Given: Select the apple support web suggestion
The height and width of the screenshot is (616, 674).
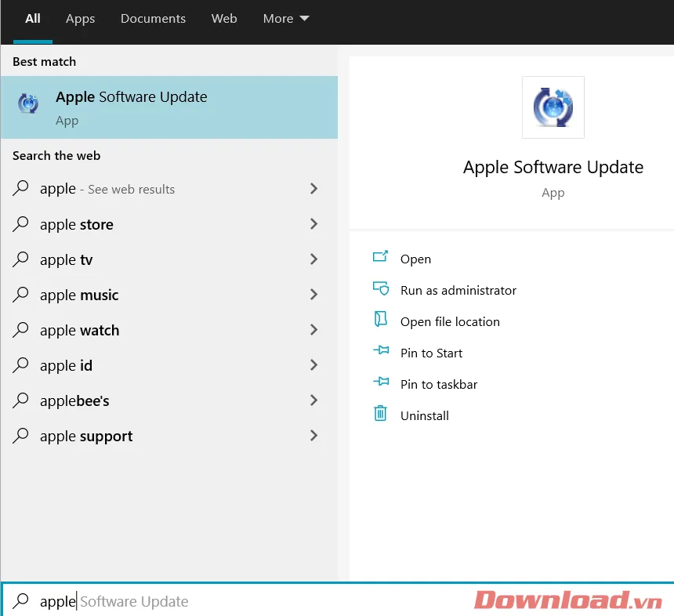Looking at the screenshot, I should click(86, 437).
